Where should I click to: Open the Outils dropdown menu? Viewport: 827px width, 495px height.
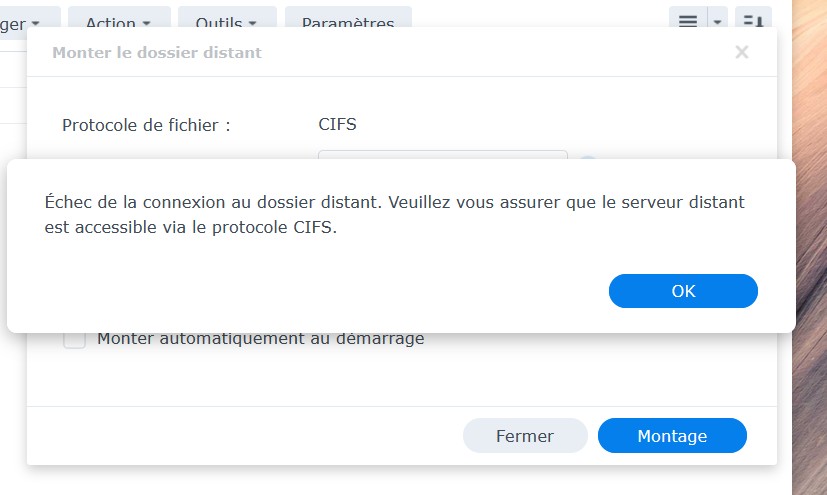coord(226,22)
